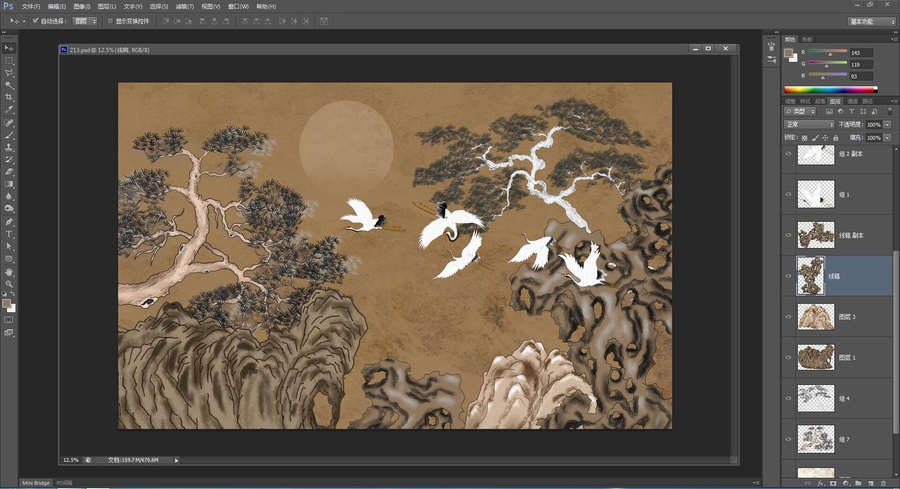This screenshot has width=900, height=489.
Task: Select the Rectangular Marquee tool
Action: point(9,60)
